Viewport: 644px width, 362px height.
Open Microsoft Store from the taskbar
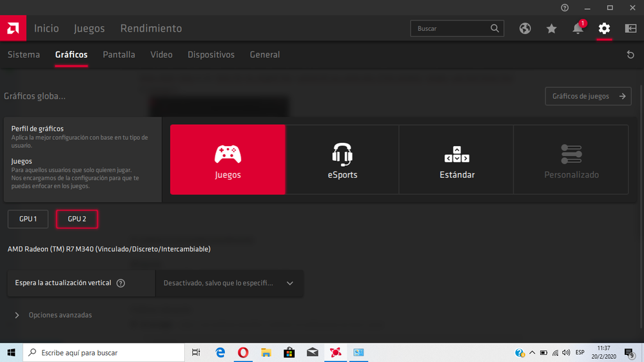click(289, 352)
